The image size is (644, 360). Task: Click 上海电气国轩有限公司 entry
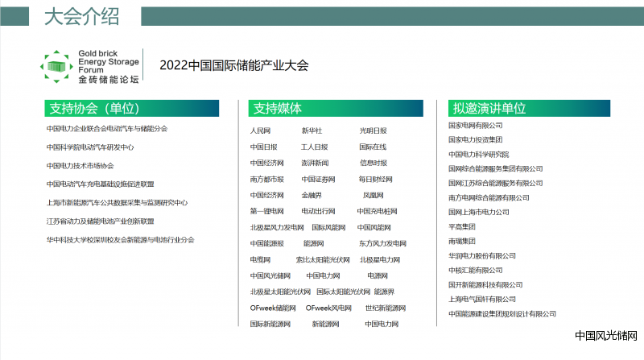482,299
